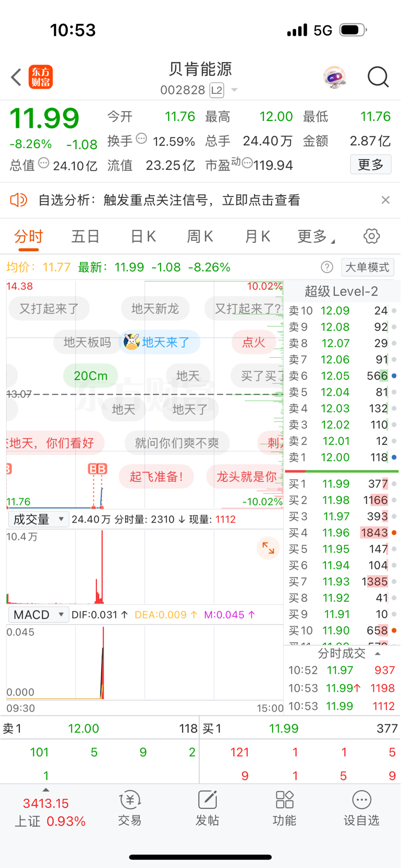Tap the 10:53 11.99 1112 trade row
Viewport: 401px width, 868px height.
click(342, 706)
